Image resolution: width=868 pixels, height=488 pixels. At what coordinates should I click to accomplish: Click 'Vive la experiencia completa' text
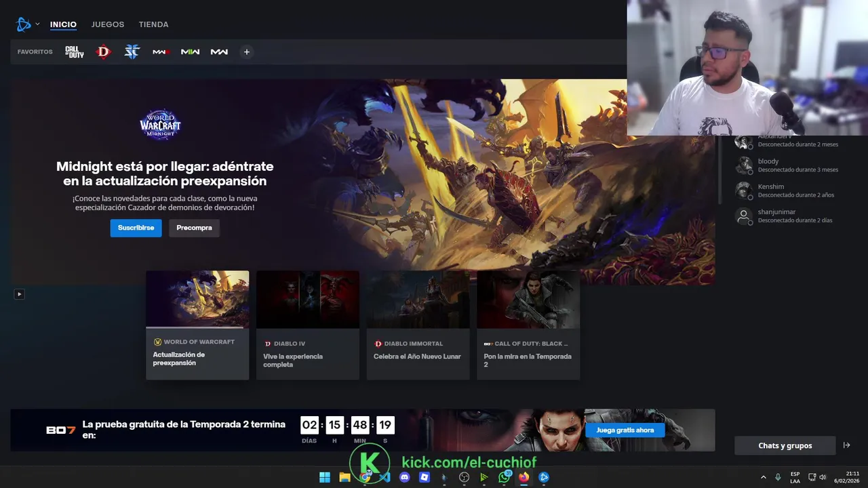[x=293, y=361]
